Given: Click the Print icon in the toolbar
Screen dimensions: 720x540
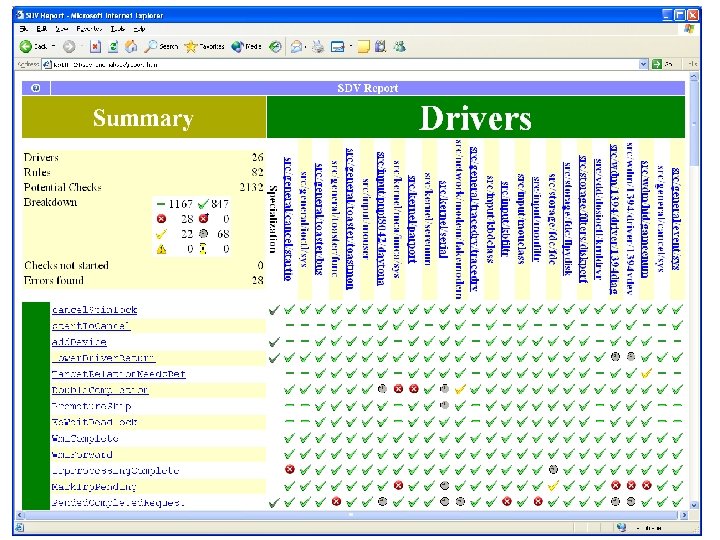Looking at the screenshot, I should [317, 46].
